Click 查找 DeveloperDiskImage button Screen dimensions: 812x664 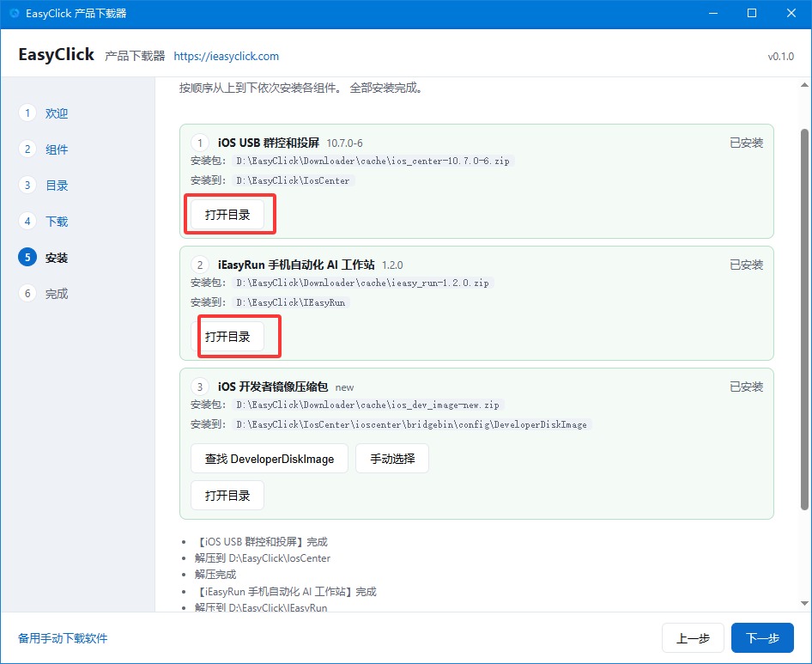coord(270,459)
